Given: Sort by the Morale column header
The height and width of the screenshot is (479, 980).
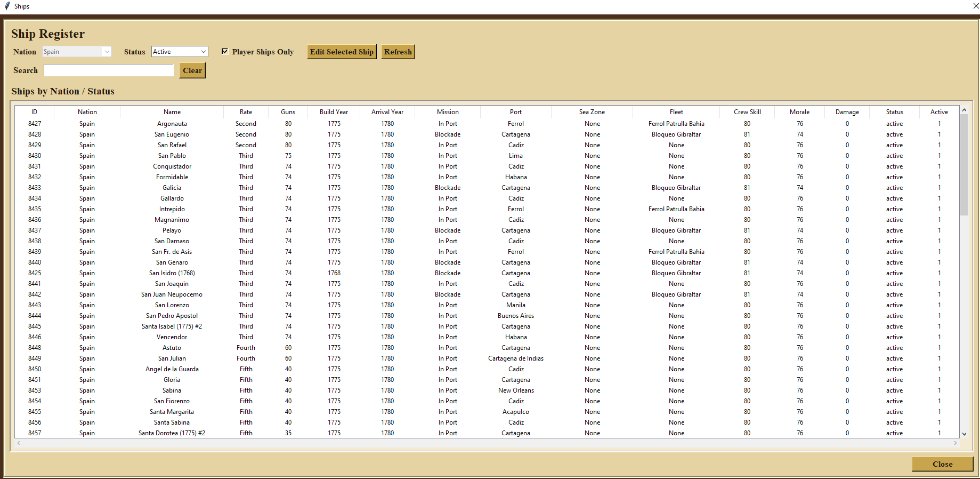Looking at the screenshot, I should pyautogui.click(x=799, y=112).
